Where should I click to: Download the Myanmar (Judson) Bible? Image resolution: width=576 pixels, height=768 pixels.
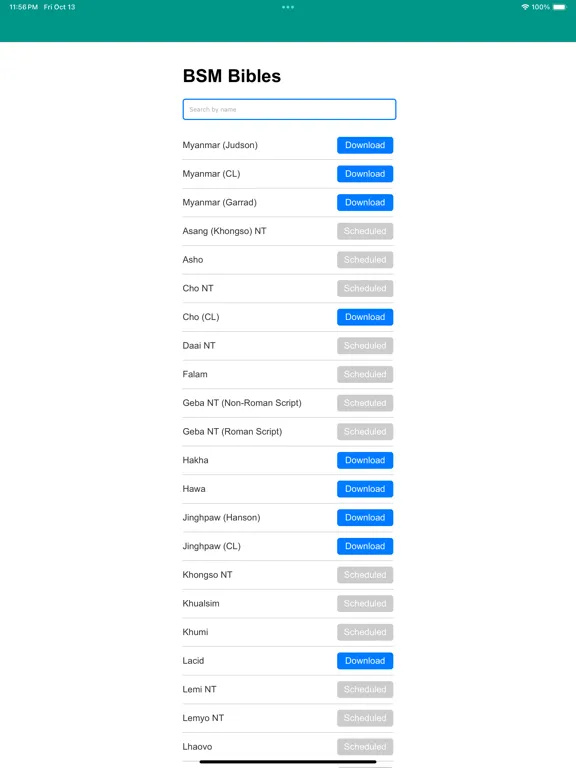tap(365, 145)
